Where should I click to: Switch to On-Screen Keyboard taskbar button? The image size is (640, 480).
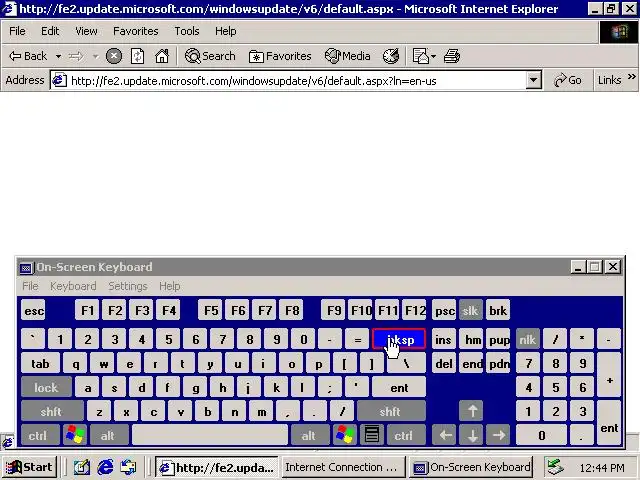pos(471,467)
